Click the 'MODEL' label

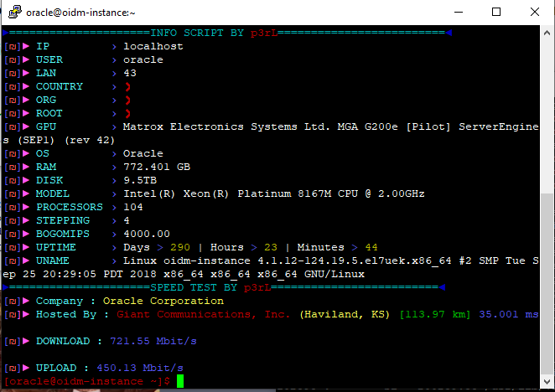(x=52, y=193)
